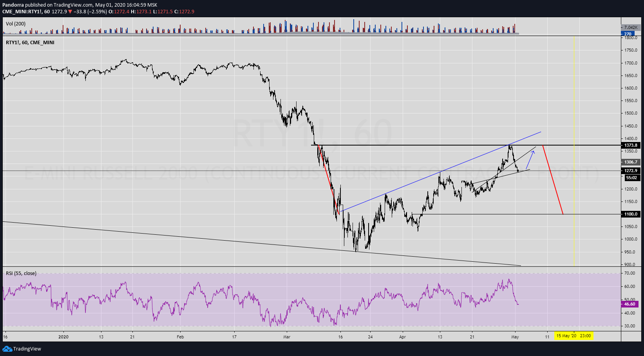The width and height of the screenshot is (644, 356).
Task: Click the RSI 30.00 axis label
Action: pos(630,325)
